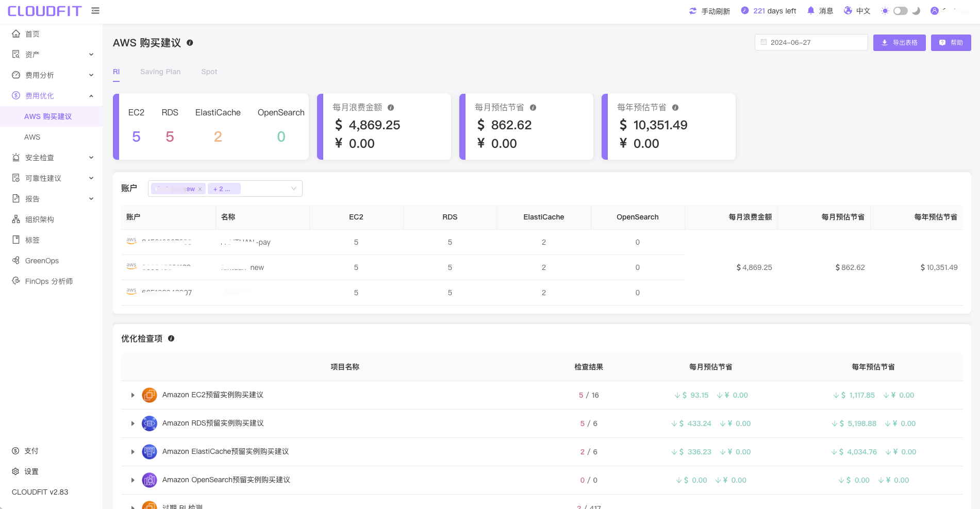Expand the 资产 sidebar menu
Image resolution: width=980 pixels, height=509 pixels.
click(x=52, y=55)
